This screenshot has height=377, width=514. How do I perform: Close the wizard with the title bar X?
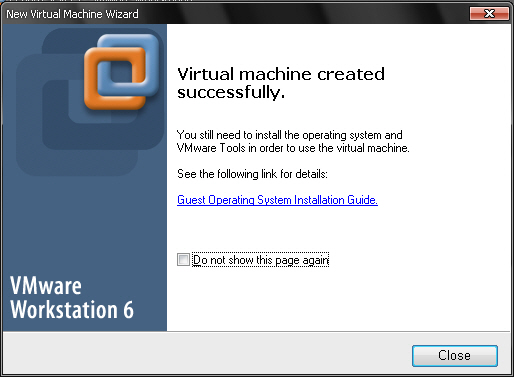tap(489, 14)
